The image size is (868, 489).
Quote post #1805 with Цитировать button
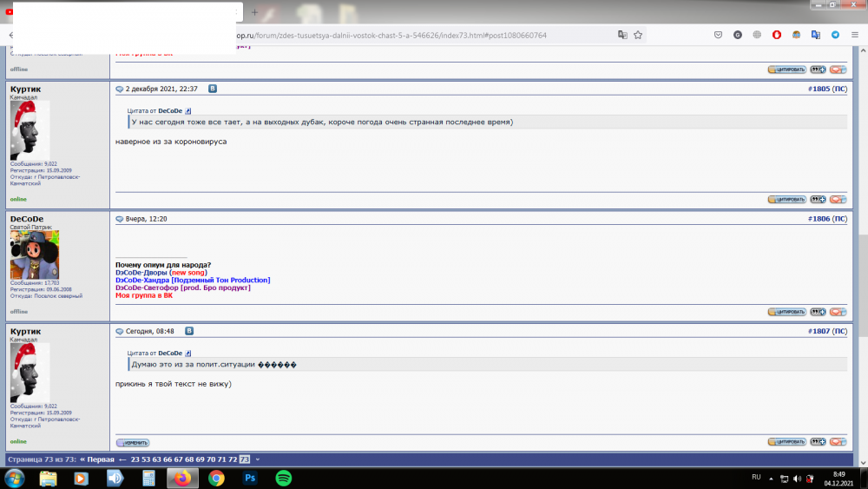pos(786,200)
